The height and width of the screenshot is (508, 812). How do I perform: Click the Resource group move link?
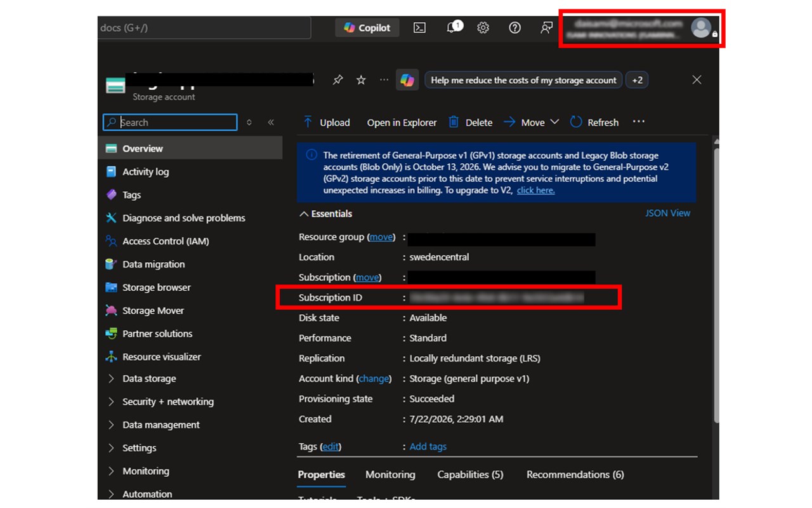(x=381, y=237)
